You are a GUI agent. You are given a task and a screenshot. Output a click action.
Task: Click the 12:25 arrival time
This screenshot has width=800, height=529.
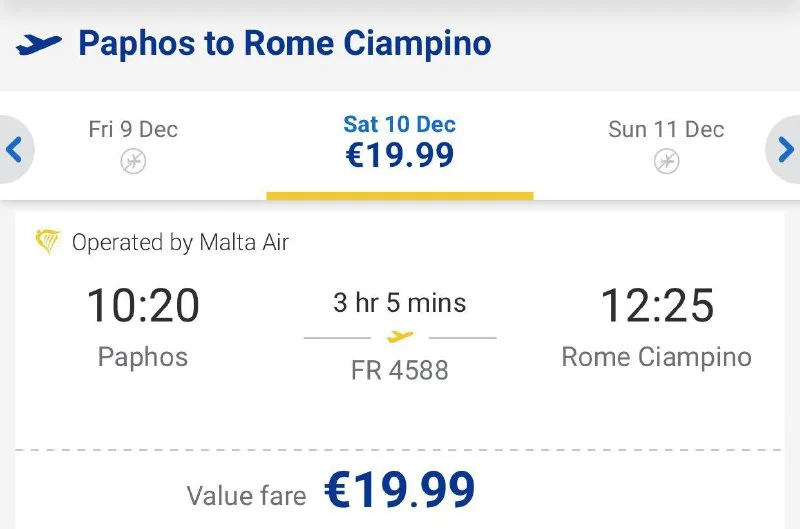(x=657, y=306)
